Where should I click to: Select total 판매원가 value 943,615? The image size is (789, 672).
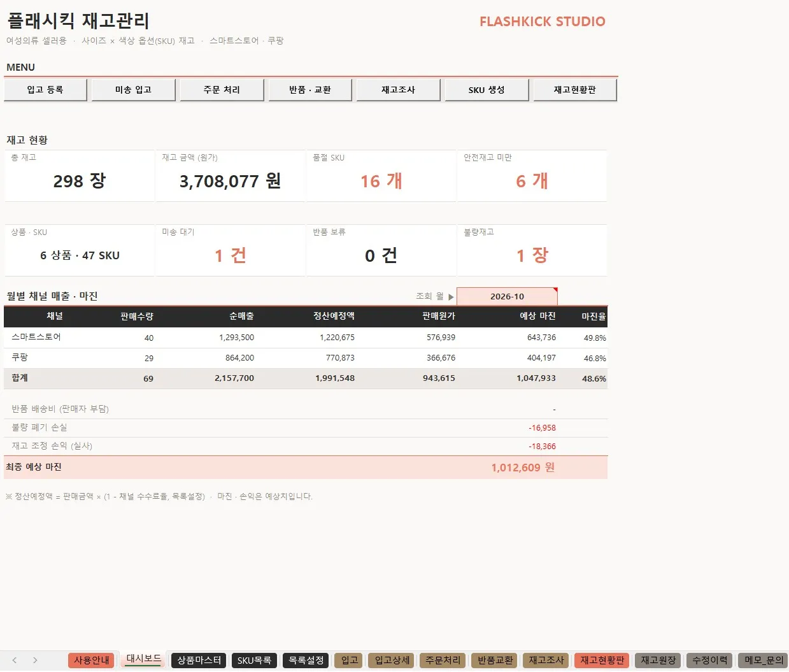click(x=439, y=378)
